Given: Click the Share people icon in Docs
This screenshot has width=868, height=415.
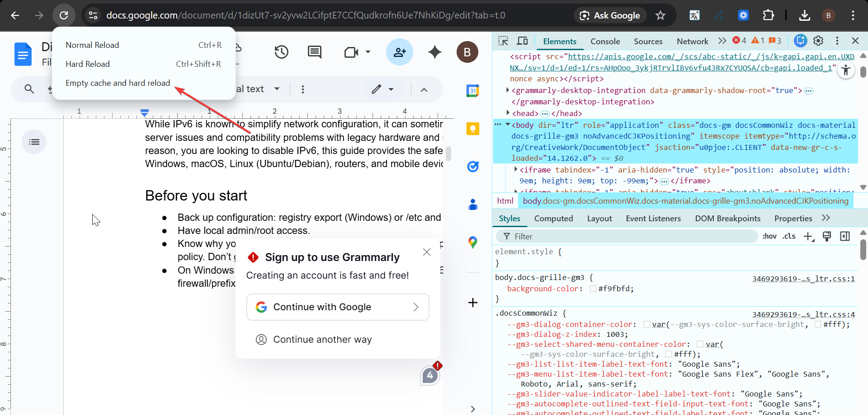Looking at the screenshot, I should [400, 52].
